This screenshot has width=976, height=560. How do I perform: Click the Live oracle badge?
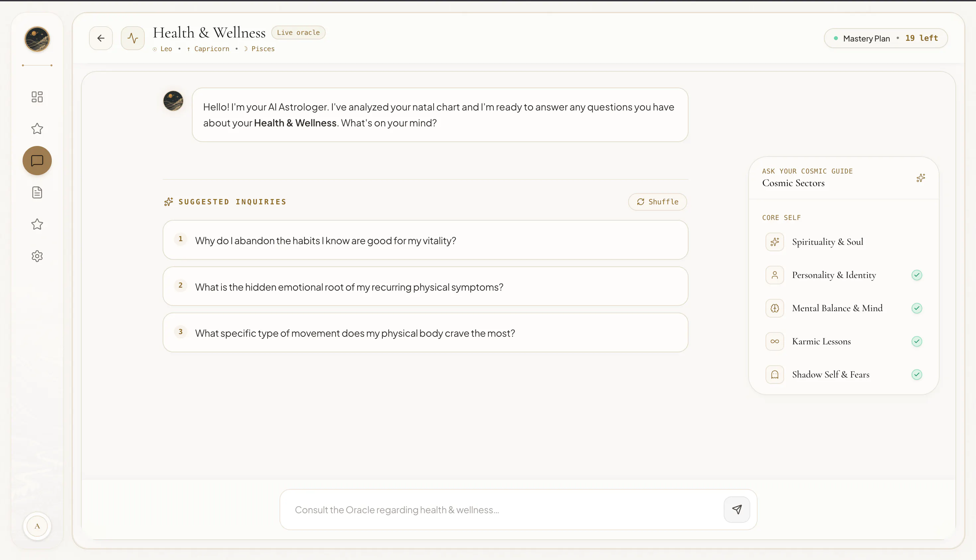click(298, 32)
